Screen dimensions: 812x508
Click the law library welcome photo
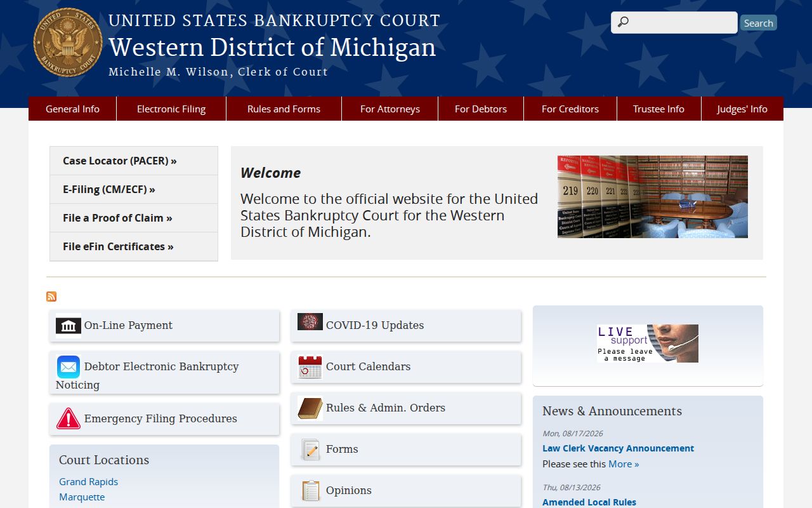click(x=653, y=197)
